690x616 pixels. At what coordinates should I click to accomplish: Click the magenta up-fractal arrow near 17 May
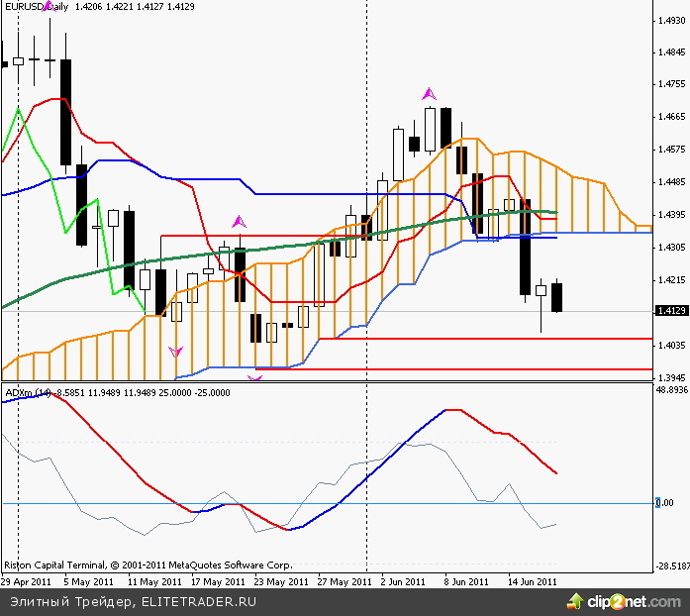coord(239,222)
